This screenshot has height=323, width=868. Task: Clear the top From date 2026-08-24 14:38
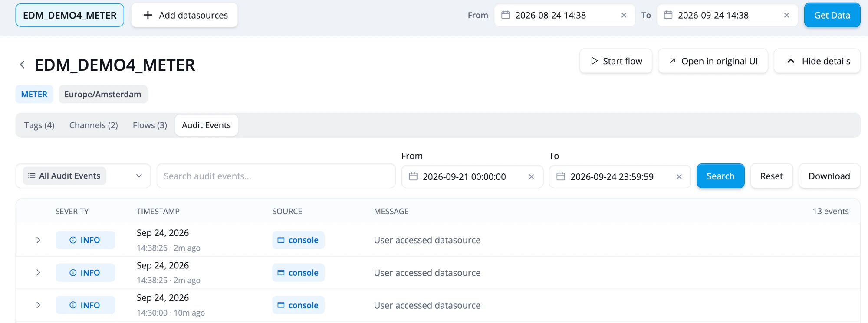click(624, 15)
